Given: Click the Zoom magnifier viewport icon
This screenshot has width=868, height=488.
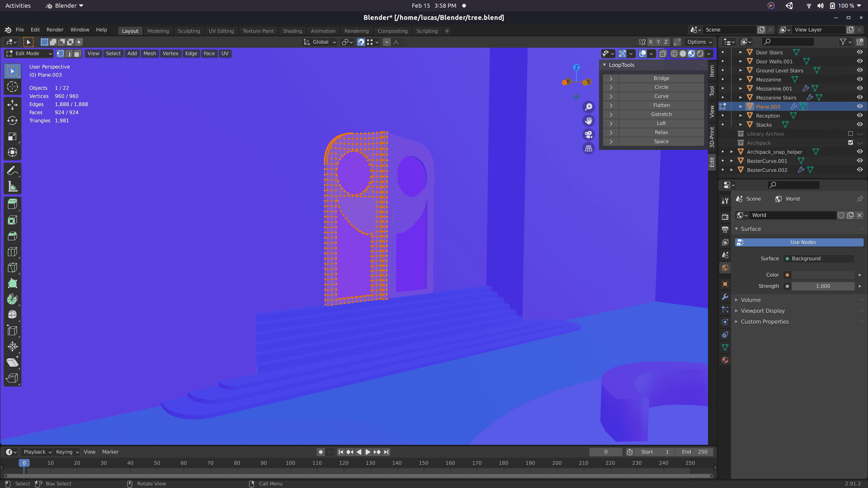Looking at the screenshot, I should coord(588,107).
